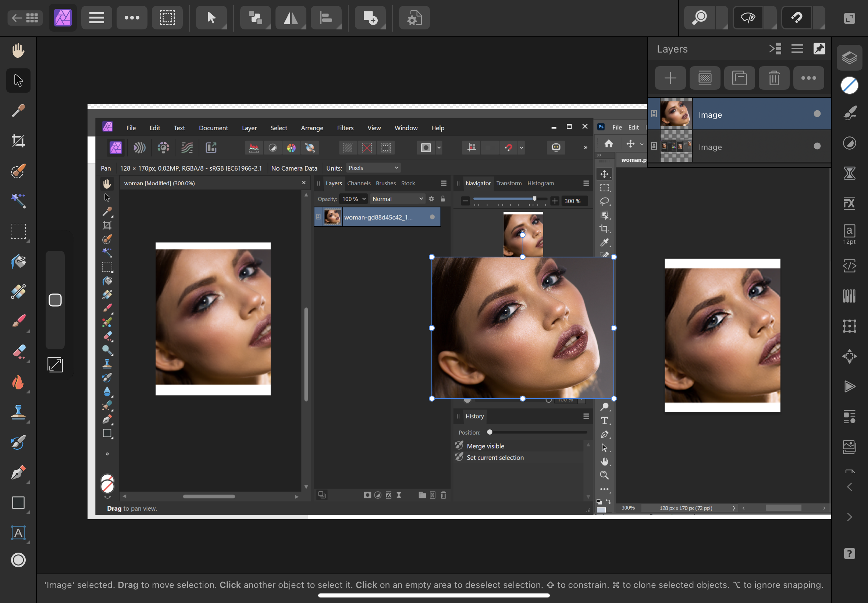Open the document hamburger menu in top bar
Viewport: 868px width, 603px height.
97,18
